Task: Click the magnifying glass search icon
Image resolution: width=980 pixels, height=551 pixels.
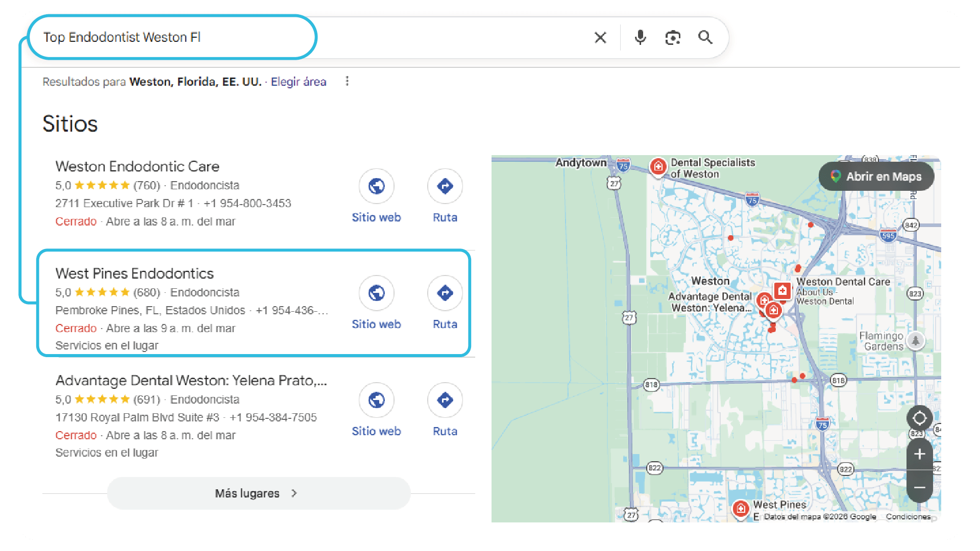Action: point(705,37)
